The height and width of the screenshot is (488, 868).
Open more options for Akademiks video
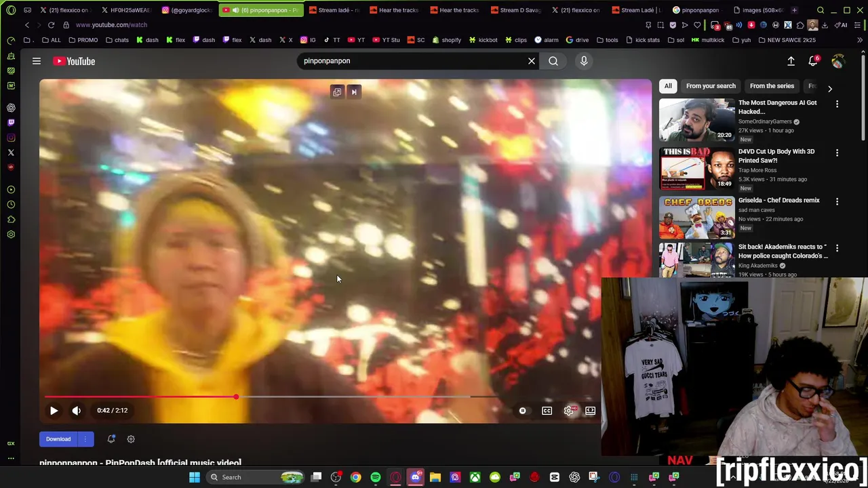(837, 249)
